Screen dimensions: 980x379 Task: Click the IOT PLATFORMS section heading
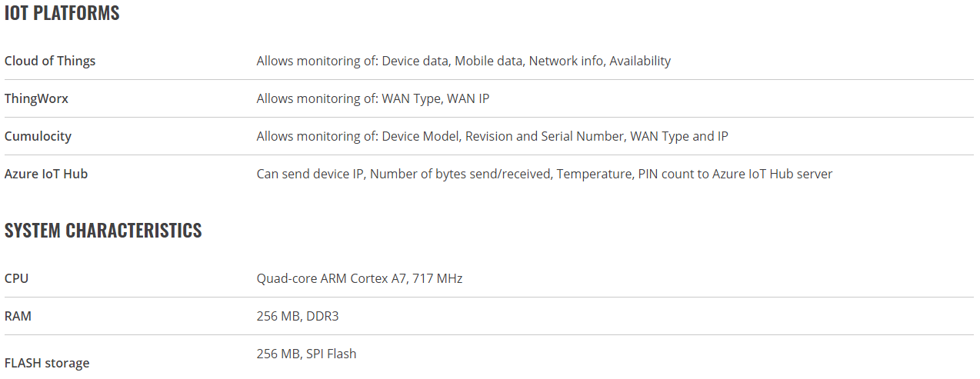coord(62,13)
